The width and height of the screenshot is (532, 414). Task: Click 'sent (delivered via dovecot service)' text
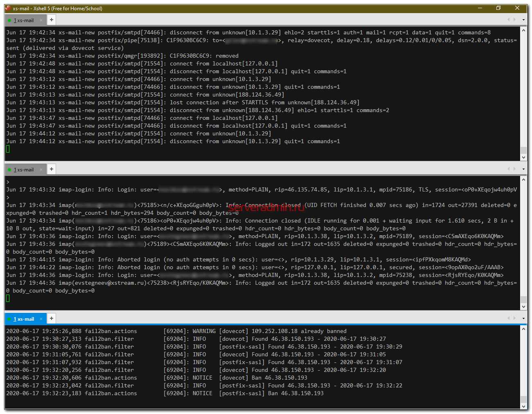[65, 48]
